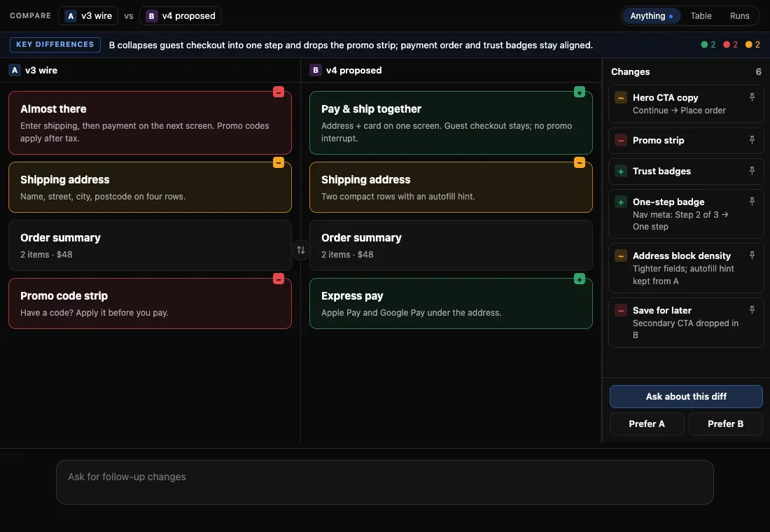770x532 pixels.
Task: Click the orange tilde badge on v4 Shipping address
Action: coord(580,162)
